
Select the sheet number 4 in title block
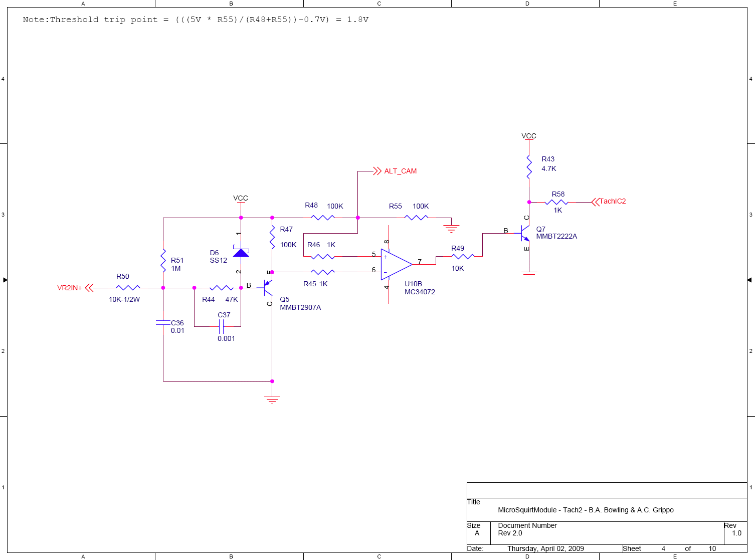tap(663, 548)
